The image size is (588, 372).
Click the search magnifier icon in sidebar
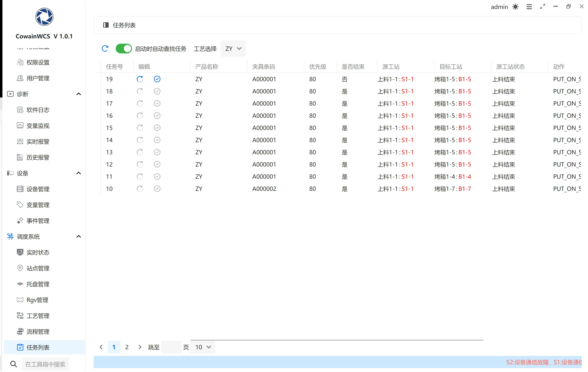[x=14, y=364]
